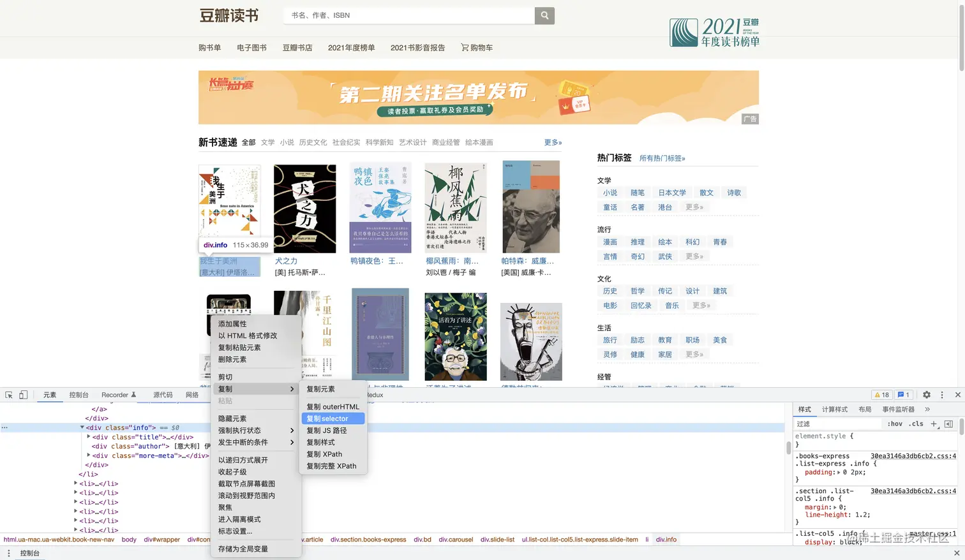The width and height of the screenshot is (965, 560).
Task: Switch to the Recorder tab
Action: 119,395
